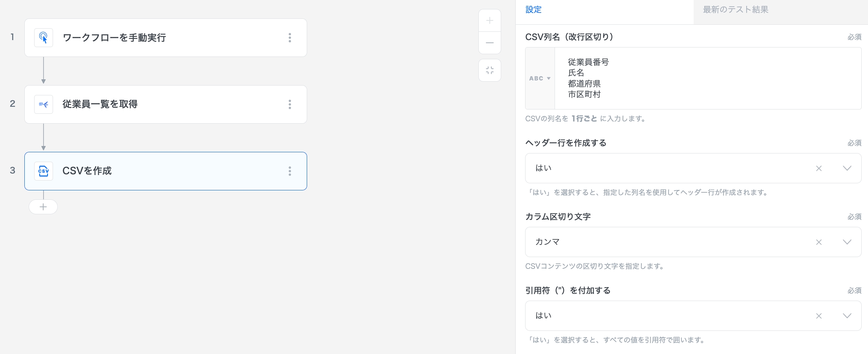Open the three-dot menu for 従業員一覧を取得
This screenshot has width=868, height=354.
pyautogui.click(x=290, y=104)
